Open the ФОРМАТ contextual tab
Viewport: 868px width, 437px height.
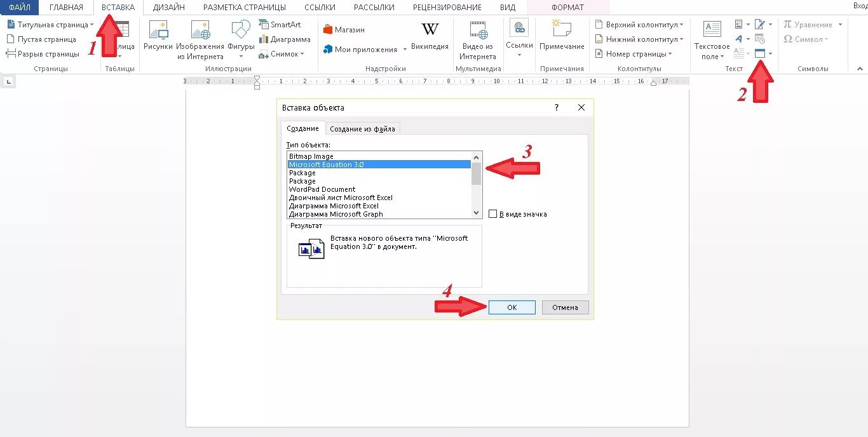tap(568, 8)
